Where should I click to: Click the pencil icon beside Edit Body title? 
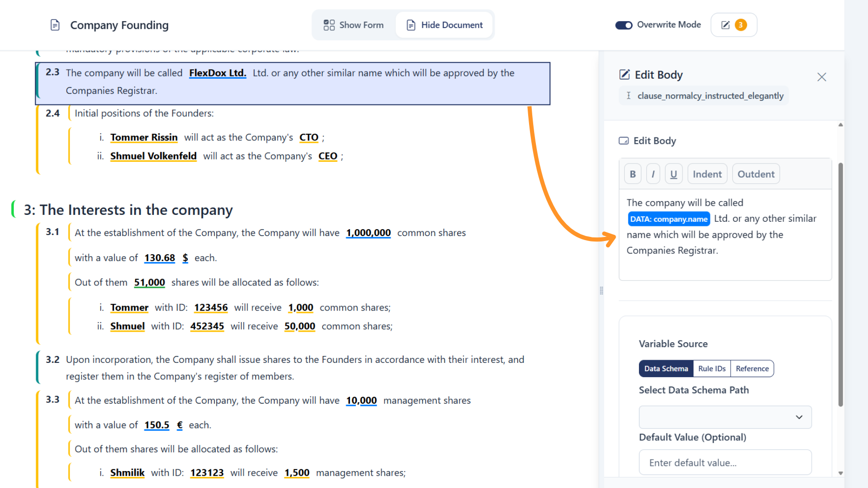624,75
